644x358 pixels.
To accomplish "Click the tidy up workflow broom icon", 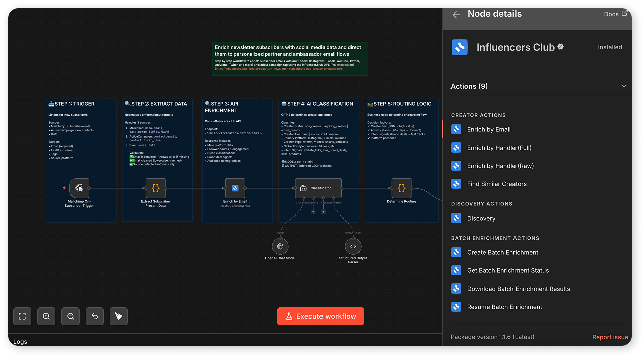I will point(119,316).
